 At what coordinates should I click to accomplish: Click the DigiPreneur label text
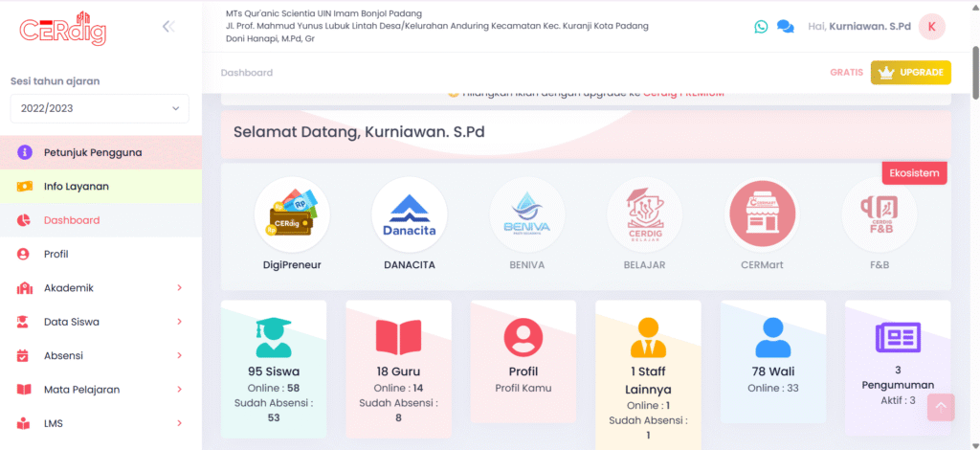point(292,265)
